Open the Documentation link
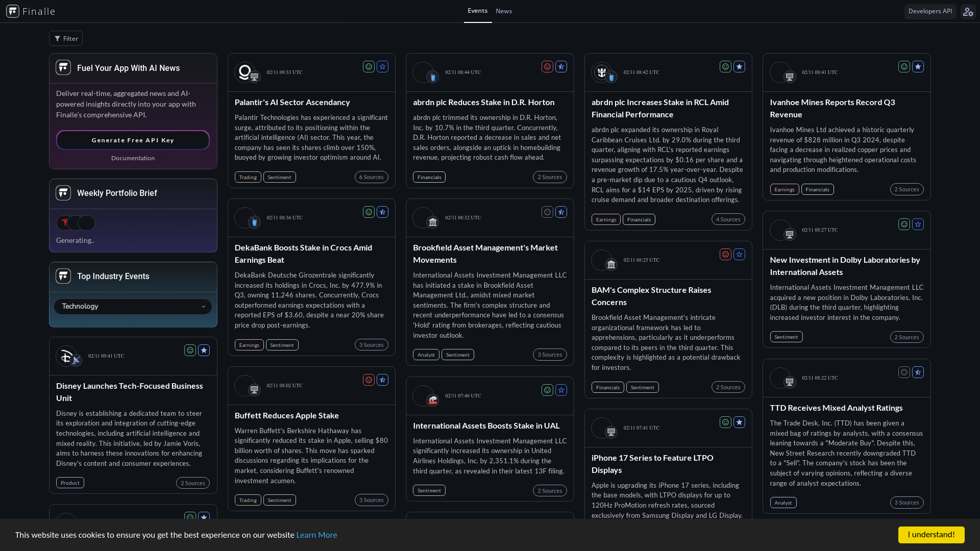This screenshot has width=980, height=551. point(133,158)
